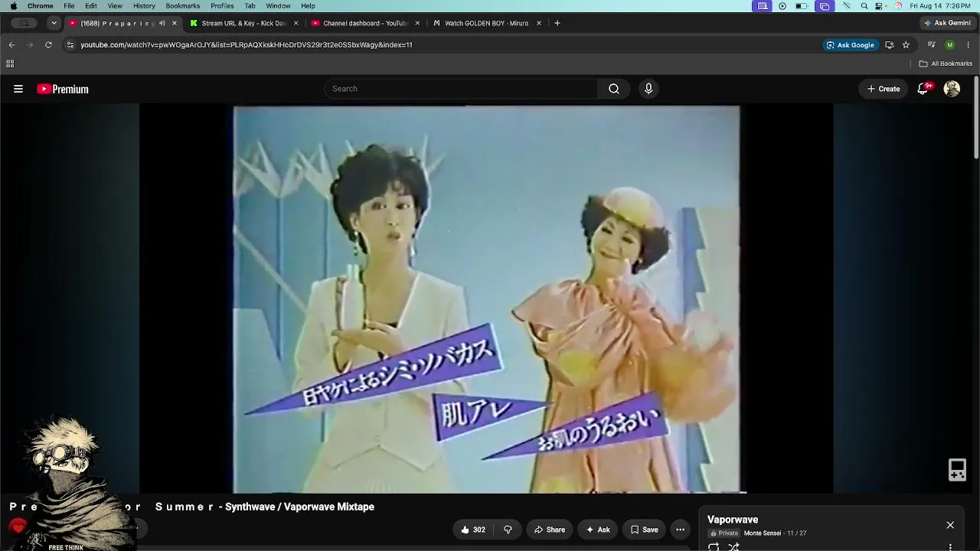The image size is (980, 551).
Task: Open the macOS date and time
Action: point(940,6)
